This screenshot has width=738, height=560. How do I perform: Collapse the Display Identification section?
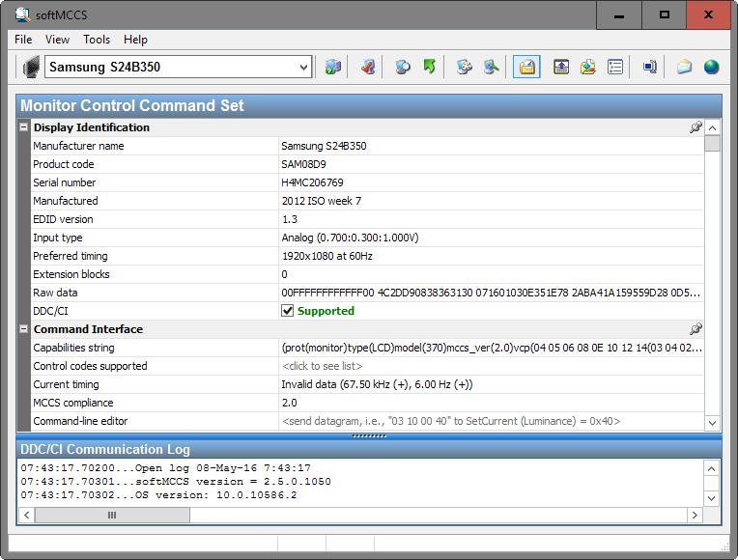(23, 127)
